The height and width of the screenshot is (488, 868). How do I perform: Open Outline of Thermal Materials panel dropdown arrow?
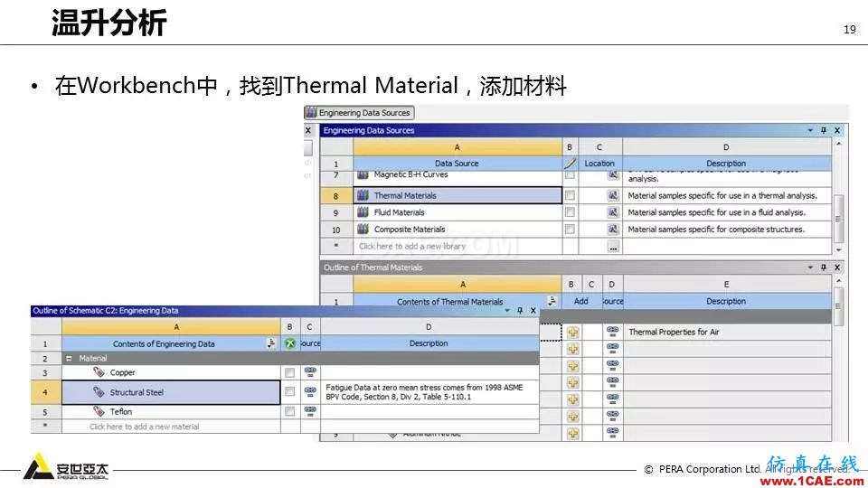point(810,267)
